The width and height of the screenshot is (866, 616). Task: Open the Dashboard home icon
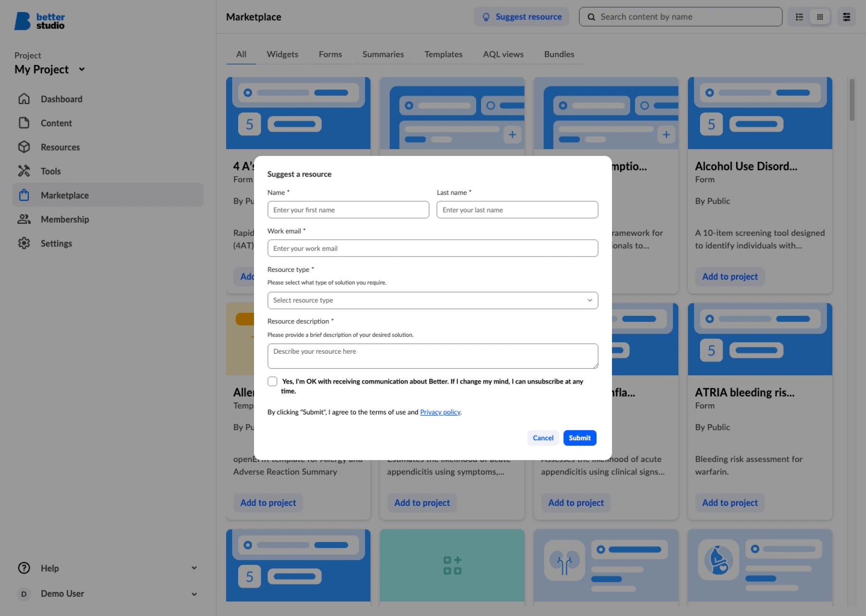(24, 99)
